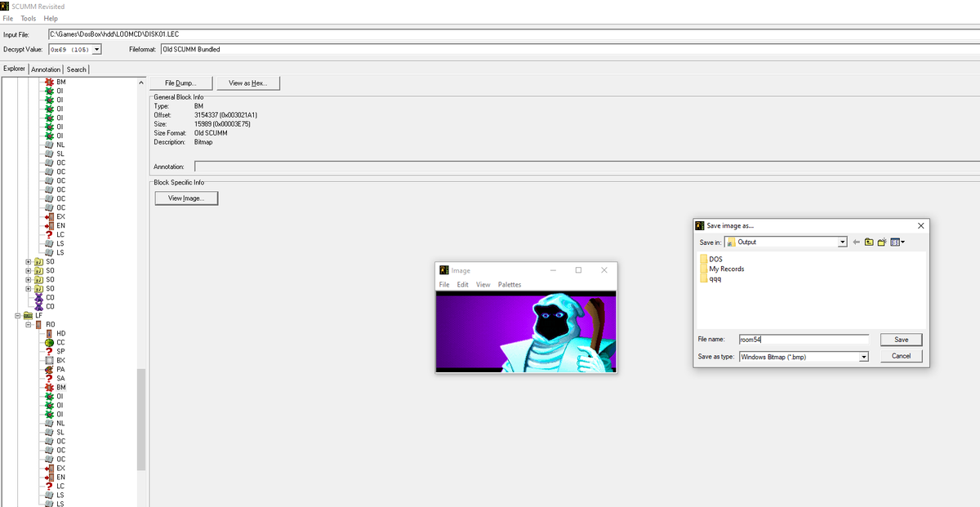Close the Image window
The width and height of the screenshot is (980, 507).
tap(604, 270)
